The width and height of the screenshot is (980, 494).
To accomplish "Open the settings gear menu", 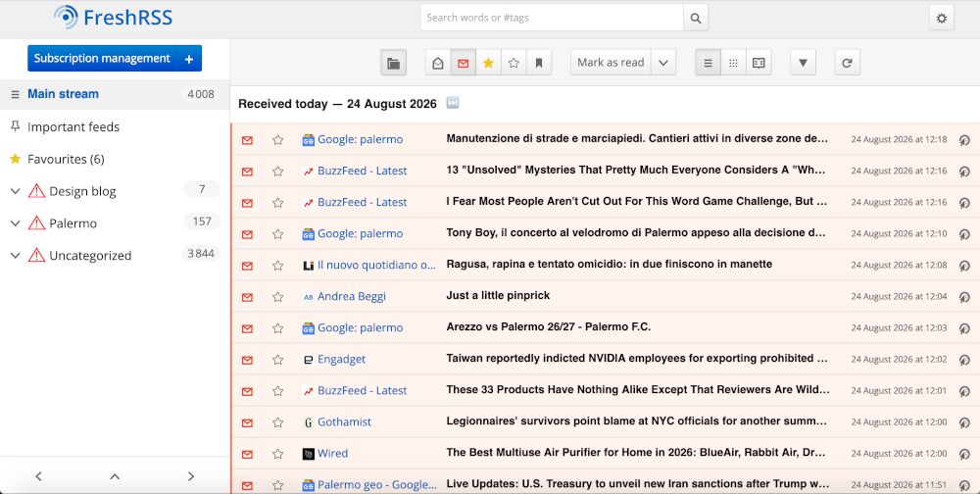I will (x=941, y=19).
